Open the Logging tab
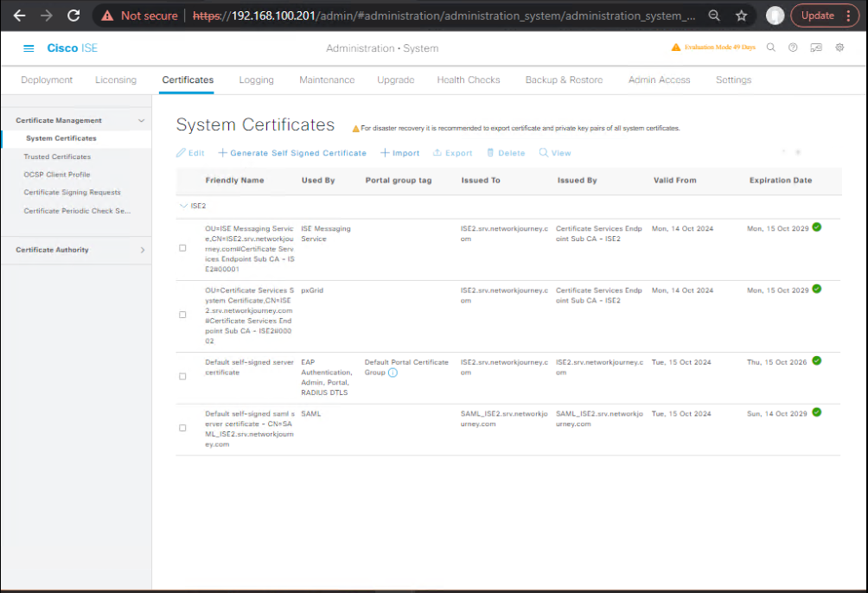This screenshot has height=593, width=868. click(256, 80)
